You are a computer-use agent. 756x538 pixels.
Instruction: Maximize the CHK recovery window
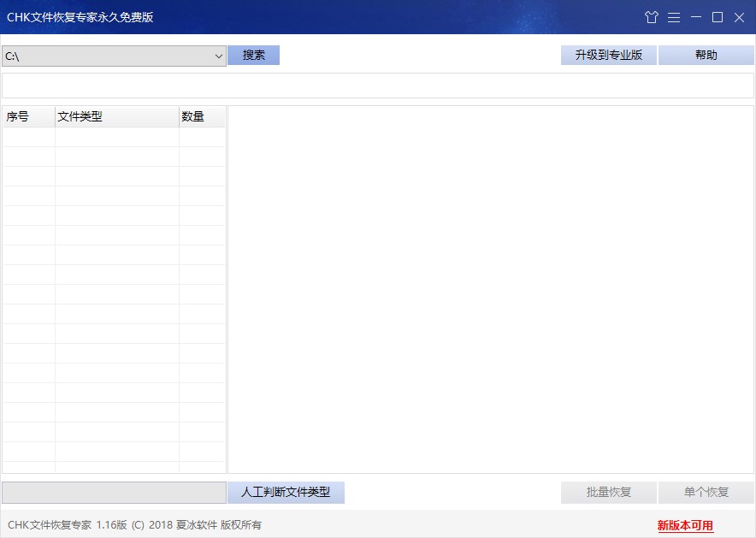pos(718,17)
